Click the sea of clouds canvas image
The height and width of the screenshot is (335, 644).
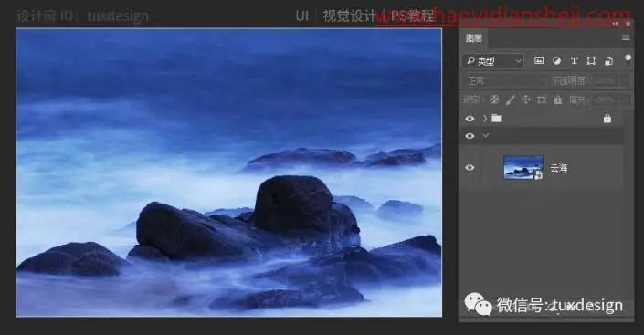[229, 173]
